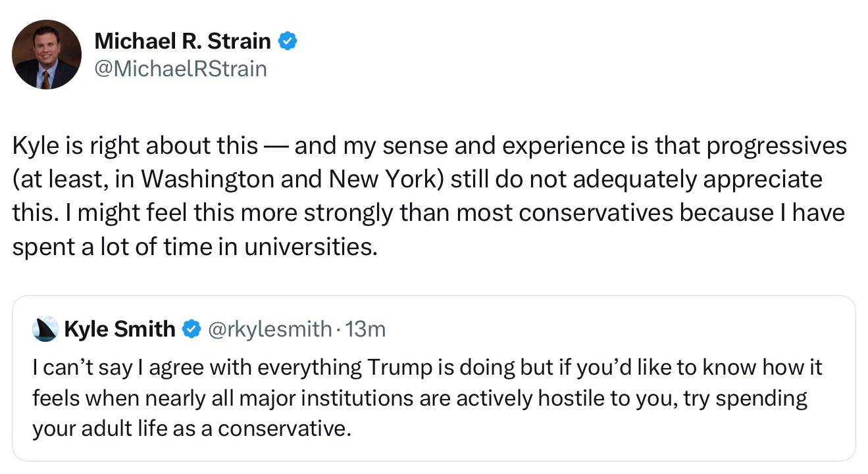This screenshot has height=474, width=868.
Task: Open the @MichaelRStrain handle
Action: 181,68
